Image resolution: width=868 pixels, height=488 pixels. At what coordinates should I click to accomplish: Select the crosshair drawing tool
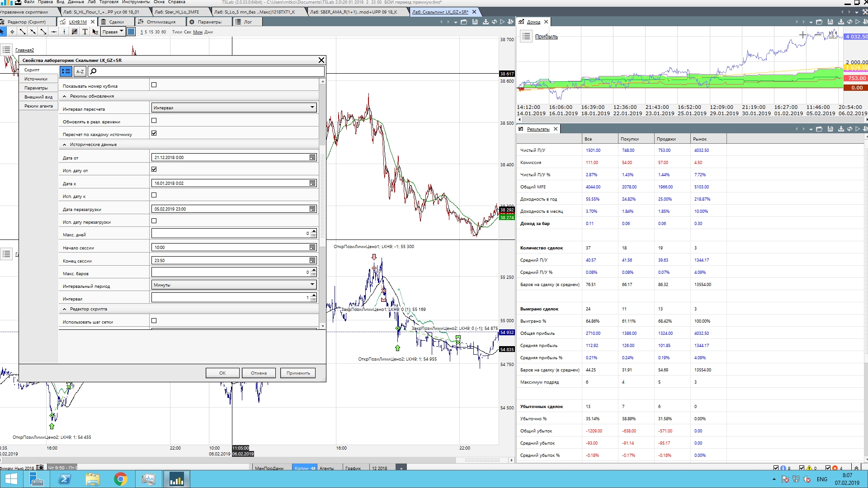pyautogui.click(x=12, y=32)
